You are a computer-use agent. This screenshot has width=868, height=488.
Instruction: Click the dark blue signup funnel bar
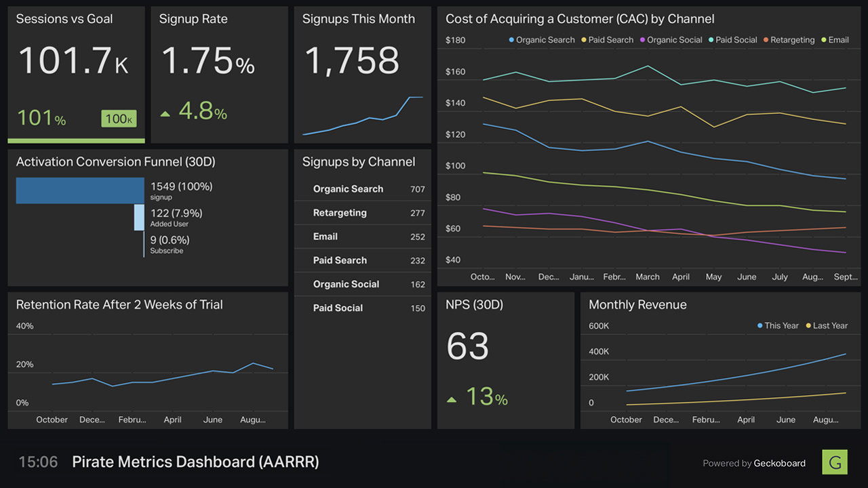coord(80,190)
